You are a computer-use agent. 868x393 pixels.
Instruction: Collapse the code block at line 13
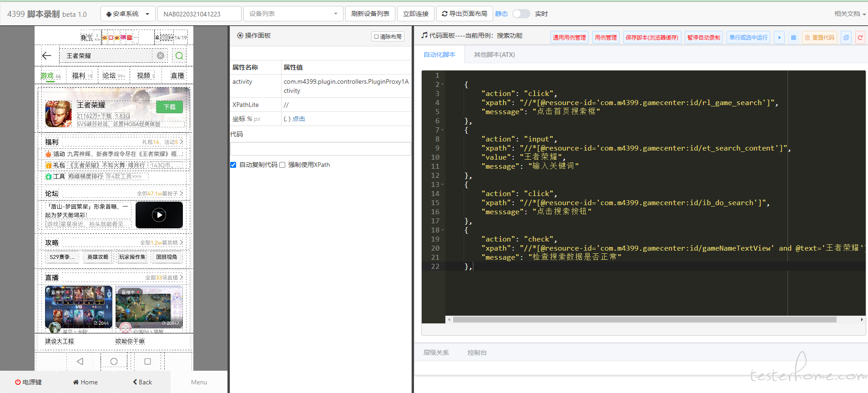tap(443, 185)
